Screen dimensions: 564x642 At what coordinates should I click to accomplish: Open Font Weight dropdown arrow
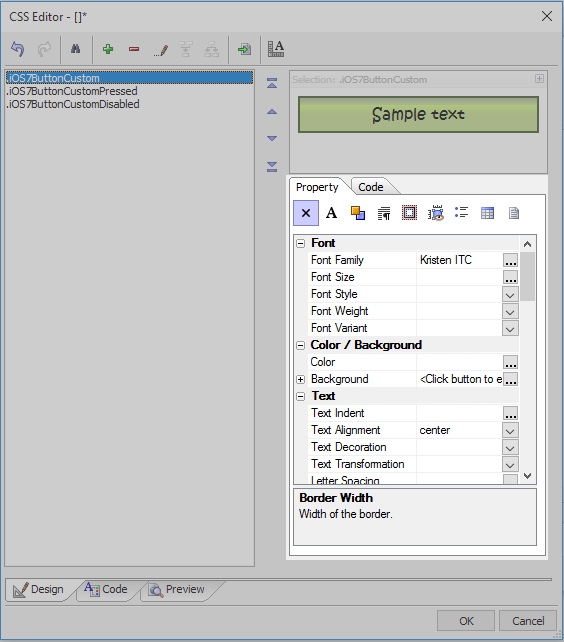[510, 312]
